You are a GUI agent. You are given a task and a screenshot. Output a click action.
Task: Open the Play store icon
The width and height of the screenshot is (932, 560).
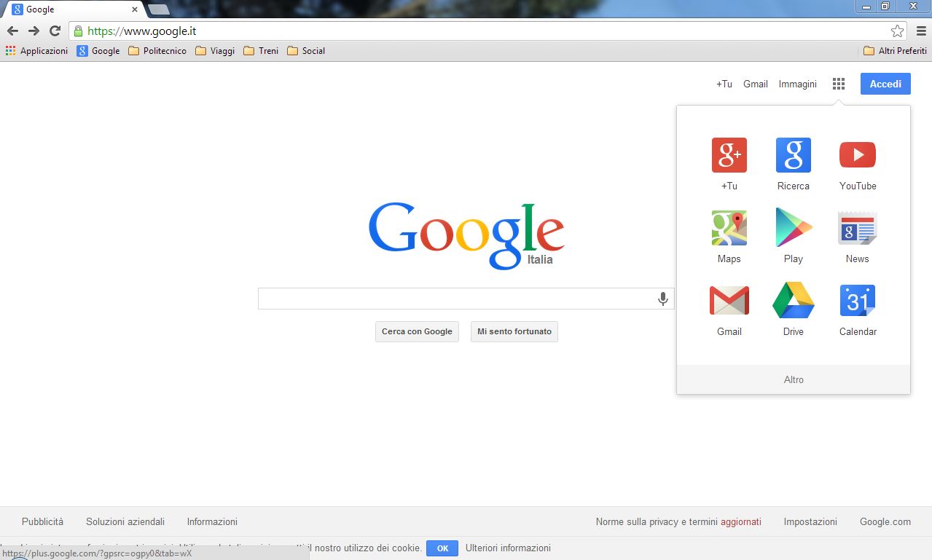click(794, 228)
